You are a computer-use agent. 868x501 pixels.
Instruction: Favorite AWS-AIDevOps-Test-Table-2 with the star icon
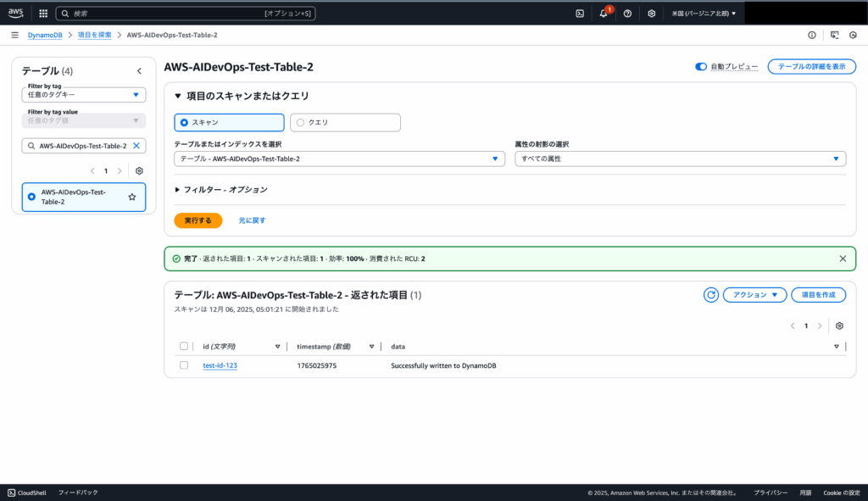pyautogui.click(x=132, y=197)
